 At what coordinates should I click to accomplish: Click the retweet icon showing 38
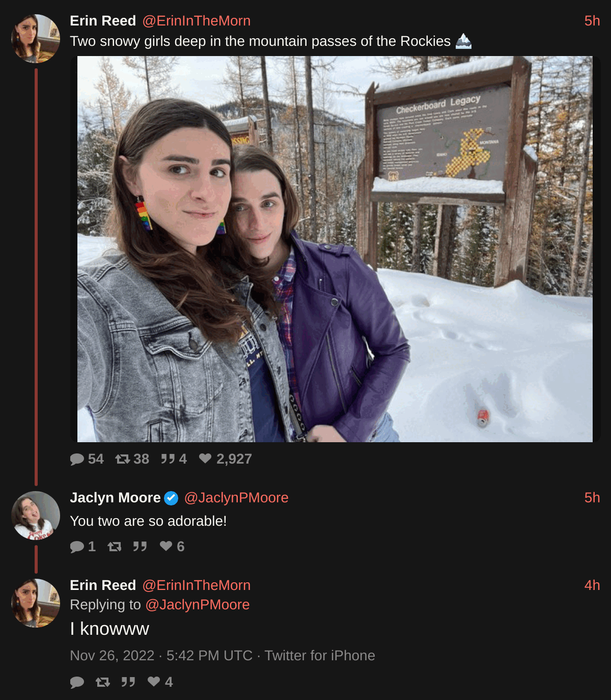pyautogui.click(x=123, y=459)
